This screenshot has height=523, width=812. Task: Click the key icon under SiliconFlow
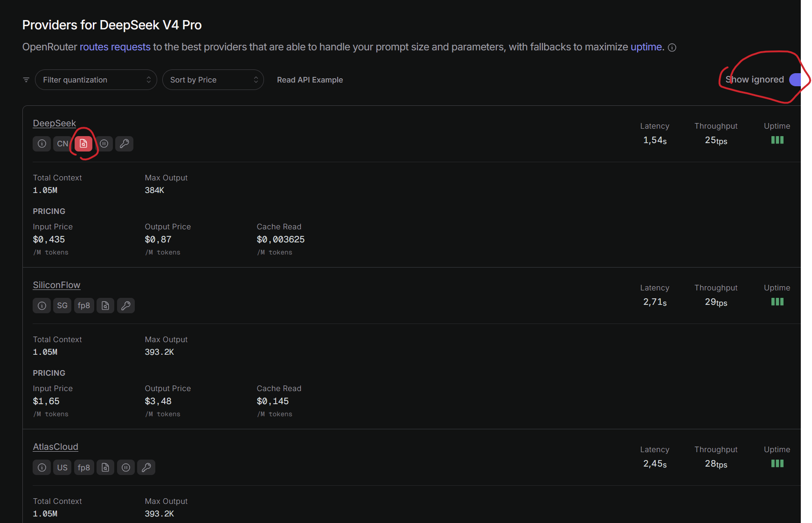point(126,305)
